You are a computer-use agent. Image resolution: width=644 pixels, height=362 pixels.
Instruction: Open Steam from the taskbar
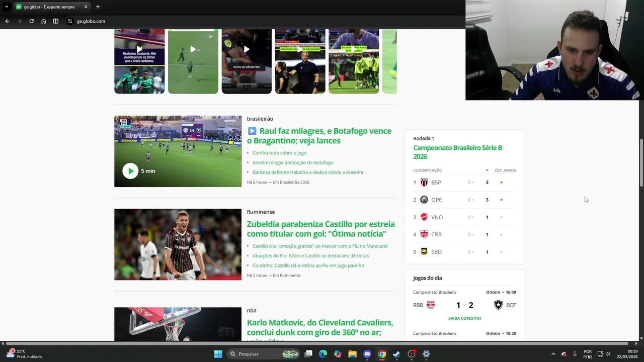tap(396, 354)
